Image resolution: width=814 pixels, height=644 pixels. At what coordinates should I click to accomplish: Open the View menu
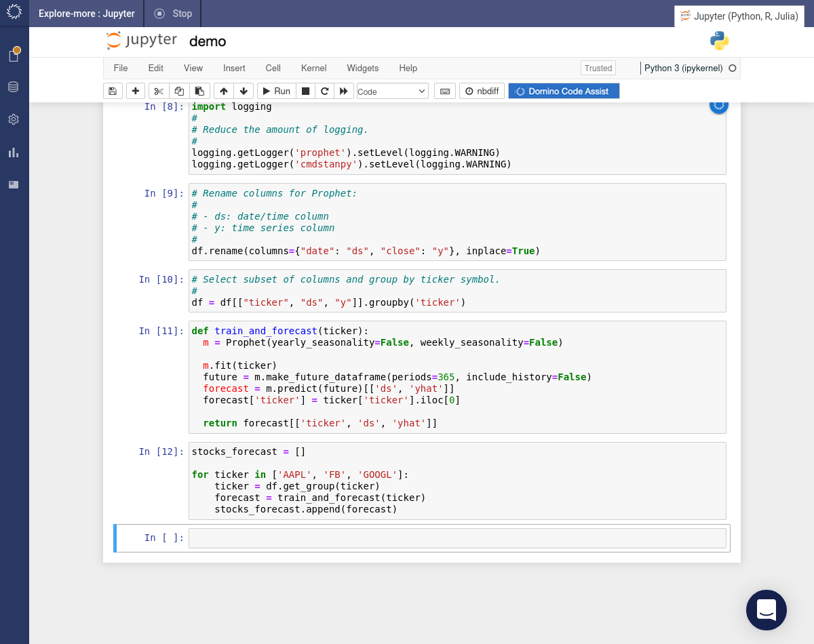point(193,68)
